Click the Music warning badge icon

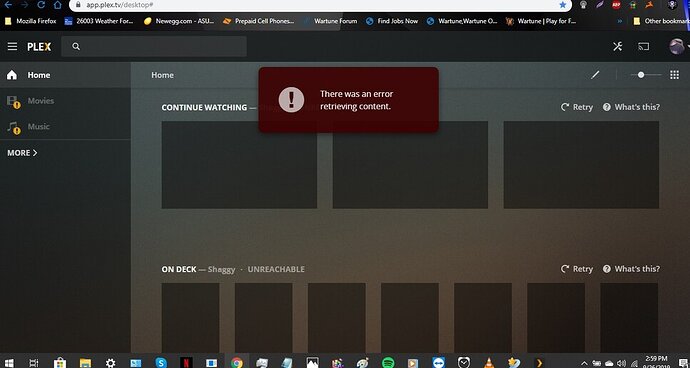point(17,130)
